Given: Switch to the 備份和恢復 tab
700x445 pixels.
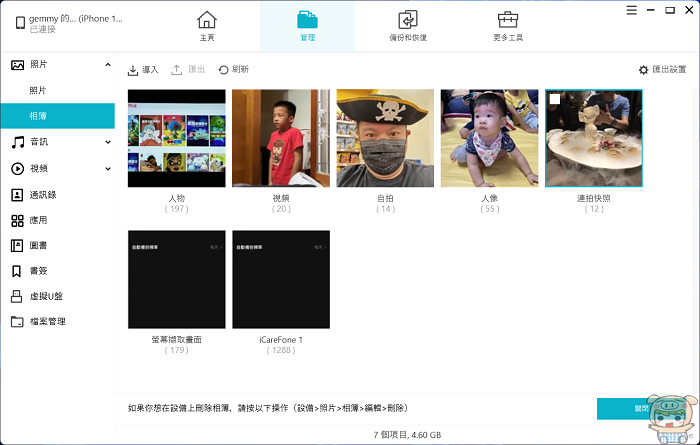Looking at the screenshot, I should click(x=407, y=26).
